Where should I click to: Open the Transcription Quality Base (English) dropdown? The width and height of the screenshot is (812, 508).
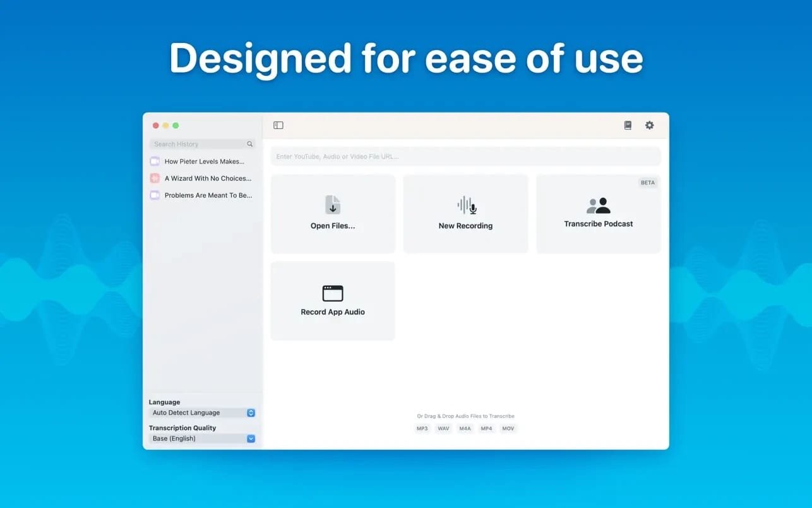coord(251,438)
